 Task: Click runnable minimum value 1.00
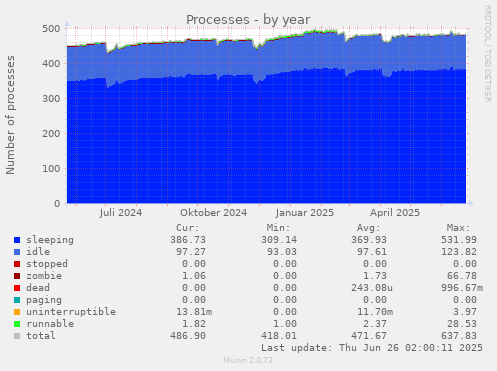[285, 324]
